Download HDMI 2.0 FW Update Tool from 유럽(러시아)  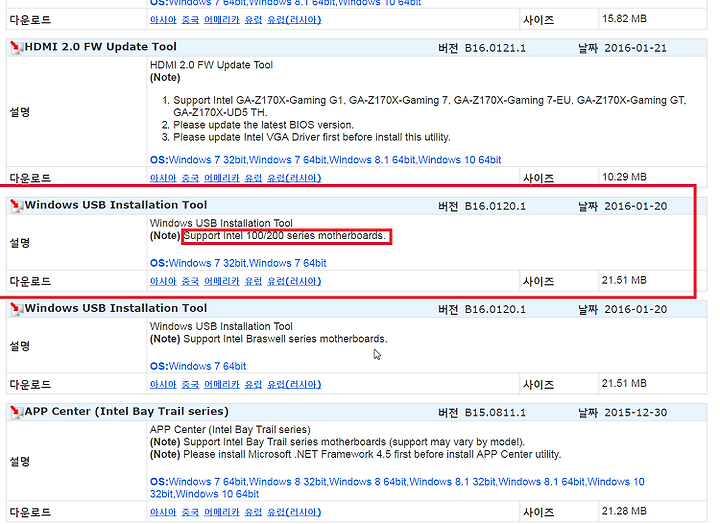pos(294,178)
